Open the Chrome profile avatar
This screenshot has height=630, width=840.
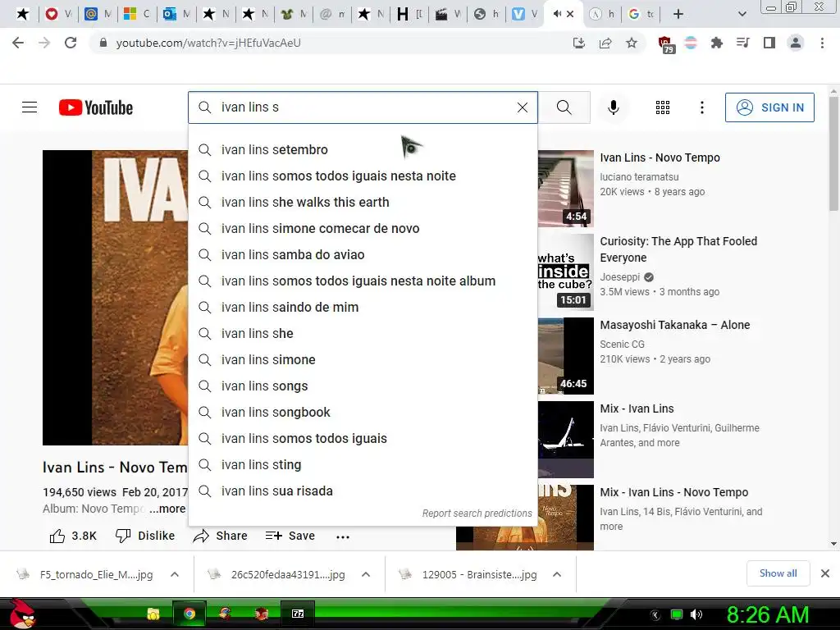796,43
